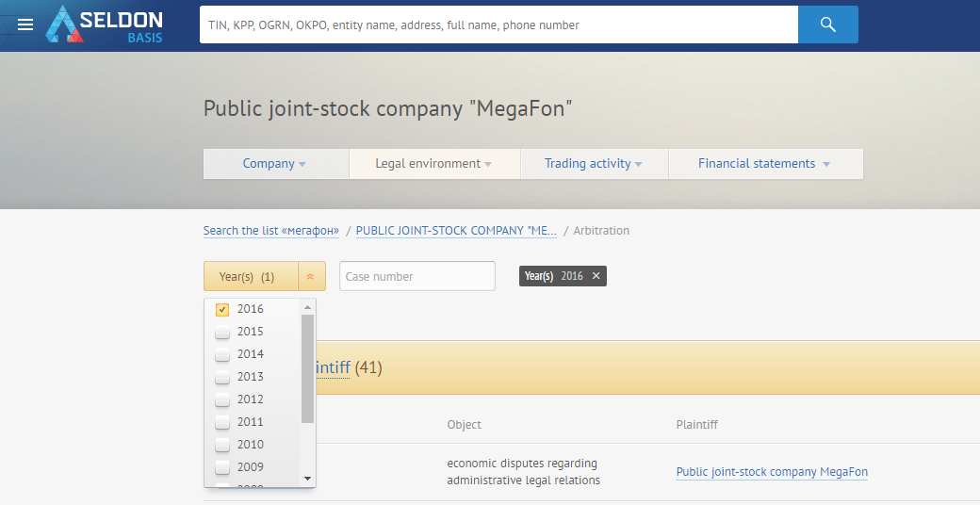980x505 pixels.
Task: Check the 2014 year checkbox
Action: pos(222,354)
